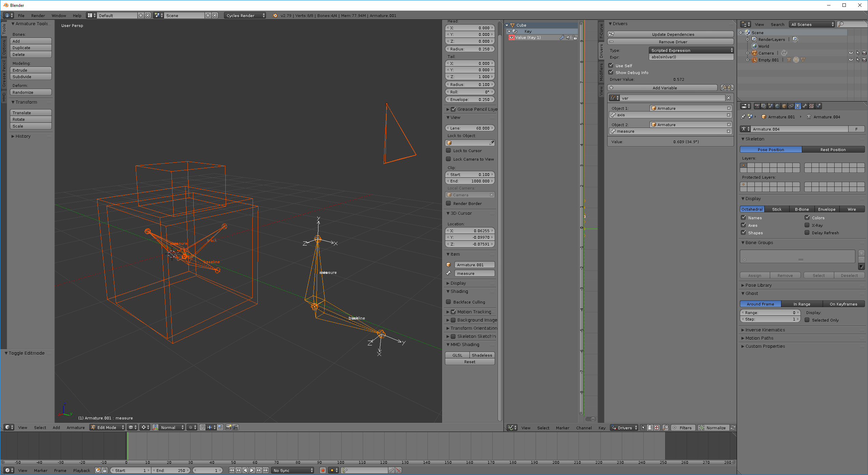Toggle only-selected arrow icon in Drivers header

[643, 428]
